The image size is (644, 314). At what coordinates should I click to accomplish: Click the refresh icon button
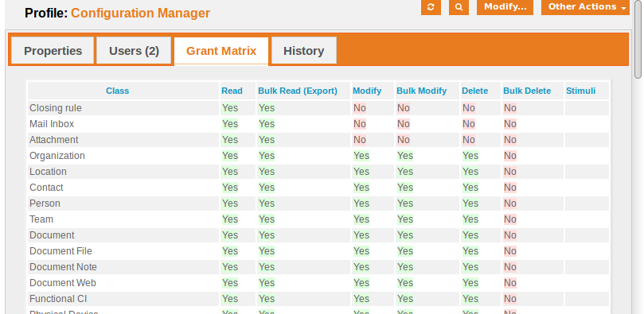[x=431, y=7]
